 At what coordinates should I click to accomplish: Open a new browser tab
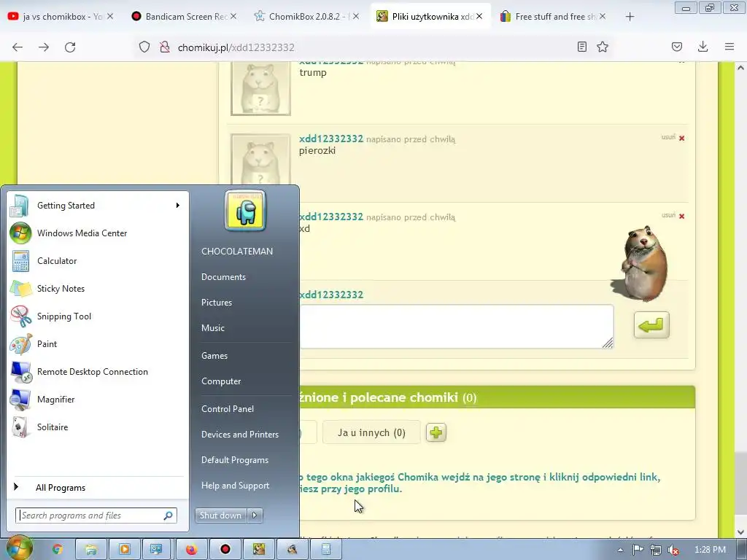click(x=630, y=17)
